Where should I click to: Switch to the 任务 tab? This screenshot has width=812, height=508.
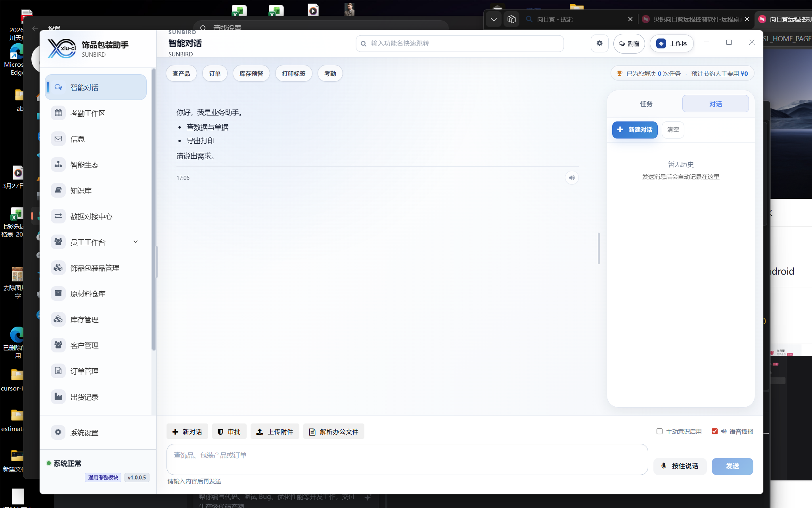[646, 104]
